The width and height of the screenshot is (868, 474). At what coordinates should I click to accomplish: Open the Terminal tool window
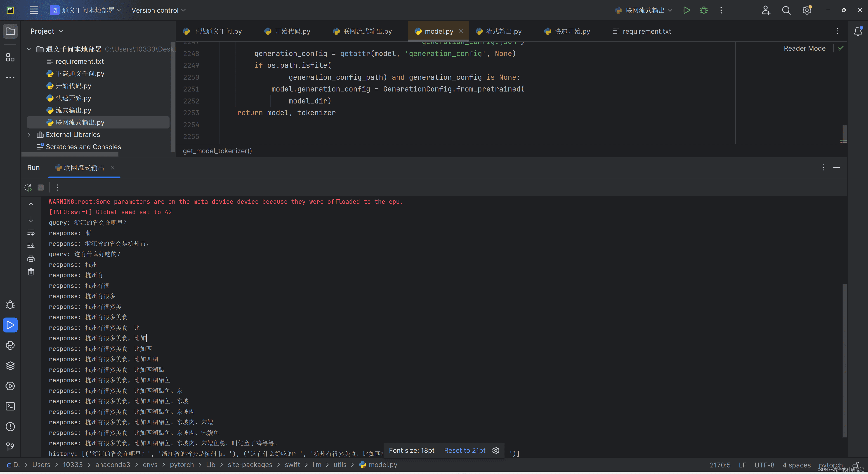coord(10,406)
